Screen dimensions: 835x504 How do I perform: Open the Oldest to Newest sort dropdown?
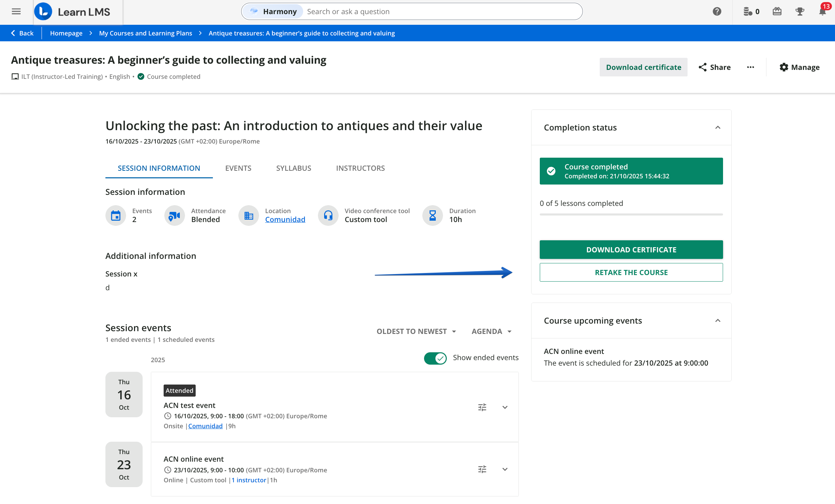(x=416, y=331)
